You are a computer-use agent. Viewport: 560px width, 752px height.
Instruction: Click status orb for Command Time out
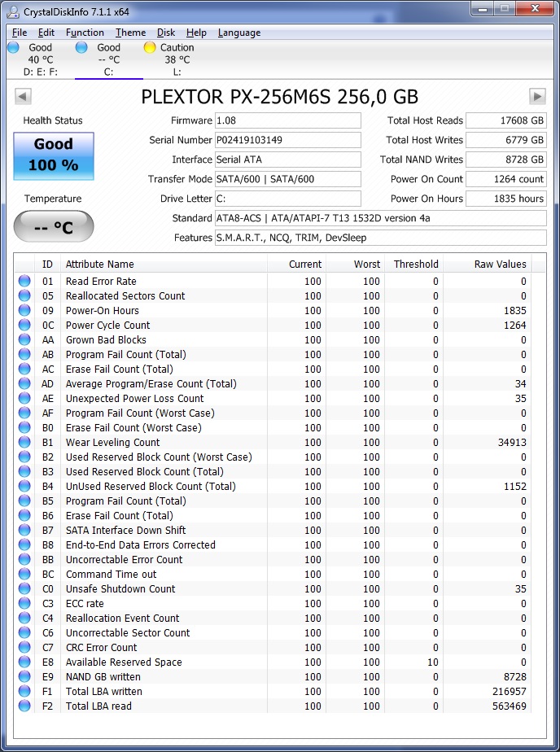(24, 574)
